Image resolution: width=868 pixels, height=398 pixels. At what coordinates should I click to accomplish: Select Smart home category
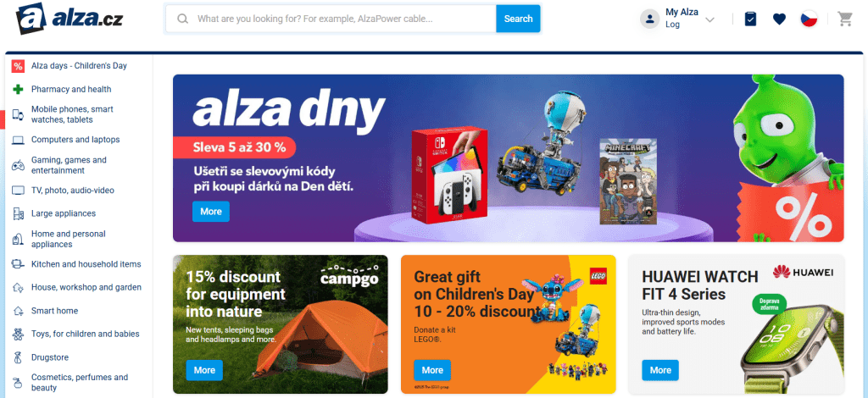(54, 311)
